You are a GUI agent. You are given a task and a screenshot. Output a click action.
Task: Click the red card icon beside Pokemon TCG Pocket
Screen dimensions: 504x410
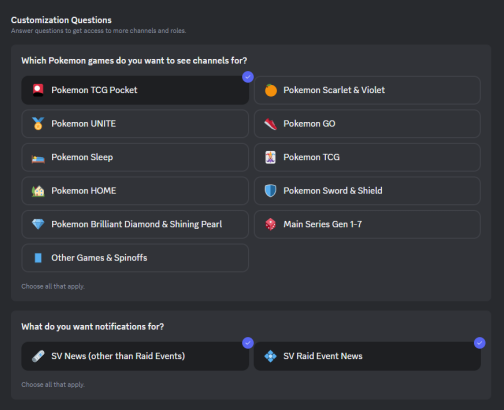click(38, 90)
